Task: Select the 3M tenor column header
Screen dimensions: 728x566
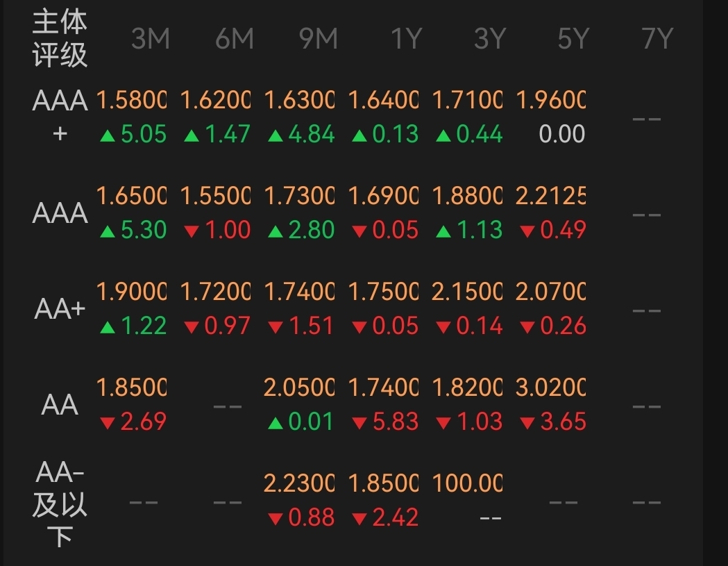Action: (x=150, y=40)
